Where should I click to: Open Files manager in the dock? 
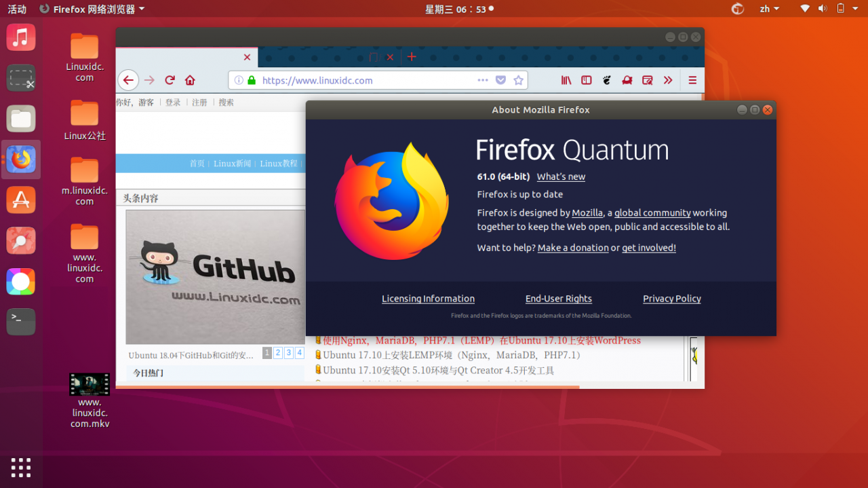click(21, 119)
